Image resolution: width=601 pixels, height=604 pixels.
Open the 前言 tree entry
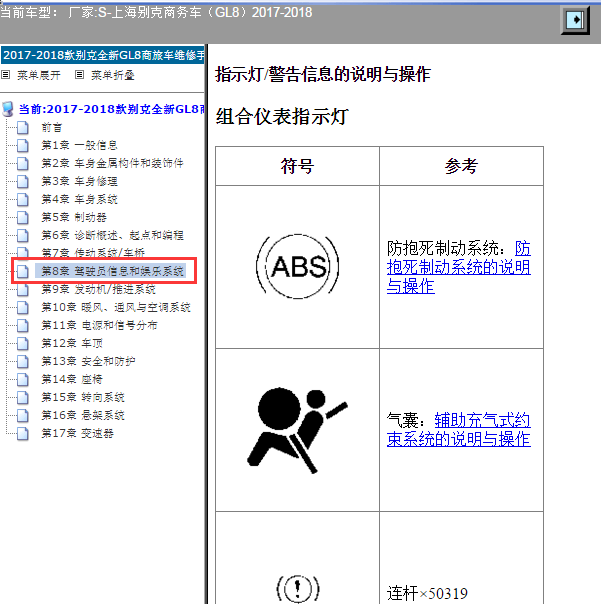point(52,127)
